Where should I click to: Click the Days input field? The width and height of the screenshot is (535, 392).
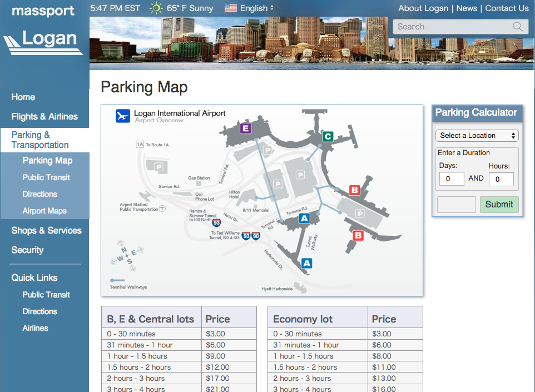pos(452,179)
